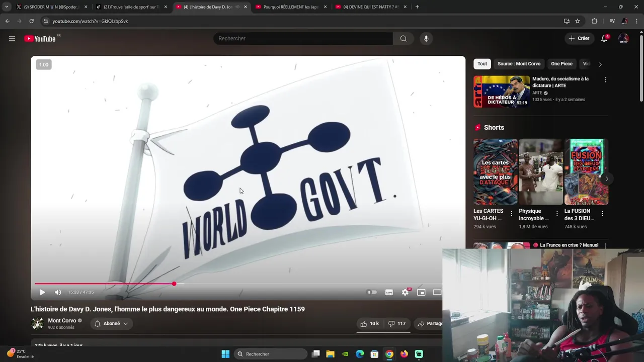Open the La France en crise ? Manuel title

click(569, 245)
